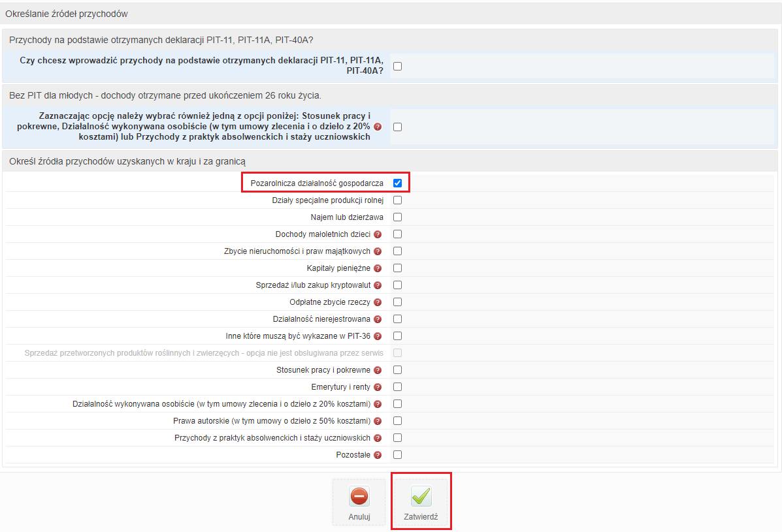Click the Działy specjalne produkcji rolnej label
782x532 pixels.
coord(328,200)
